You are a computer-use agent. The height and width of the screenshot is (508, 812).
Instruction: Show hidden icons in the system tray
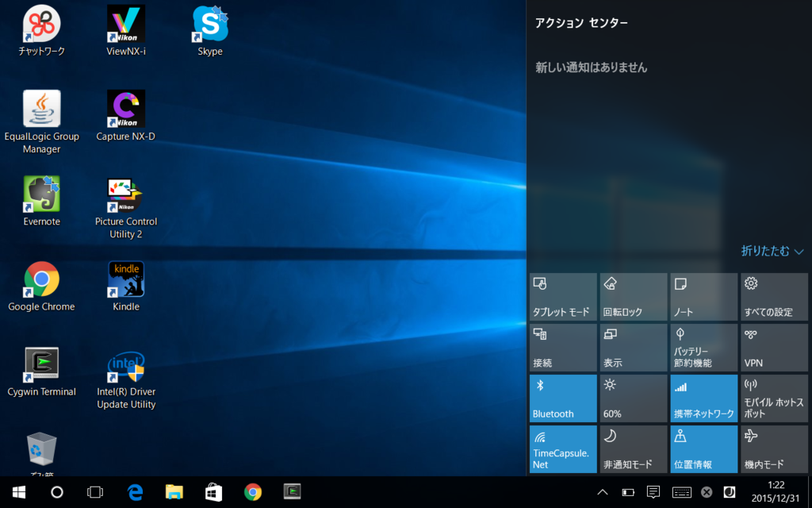pyautogui.click(x=603, y=492)
